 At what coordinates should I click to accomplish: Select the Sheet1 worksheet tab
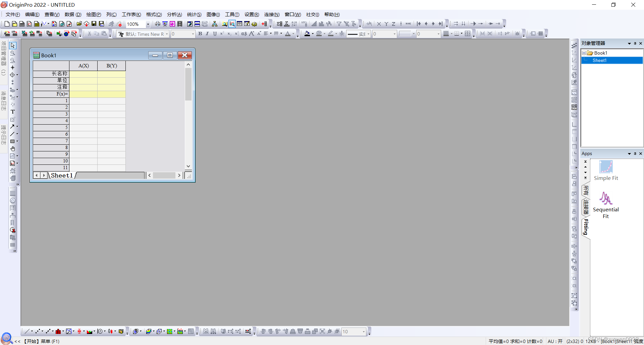click(x=62, y=175)
